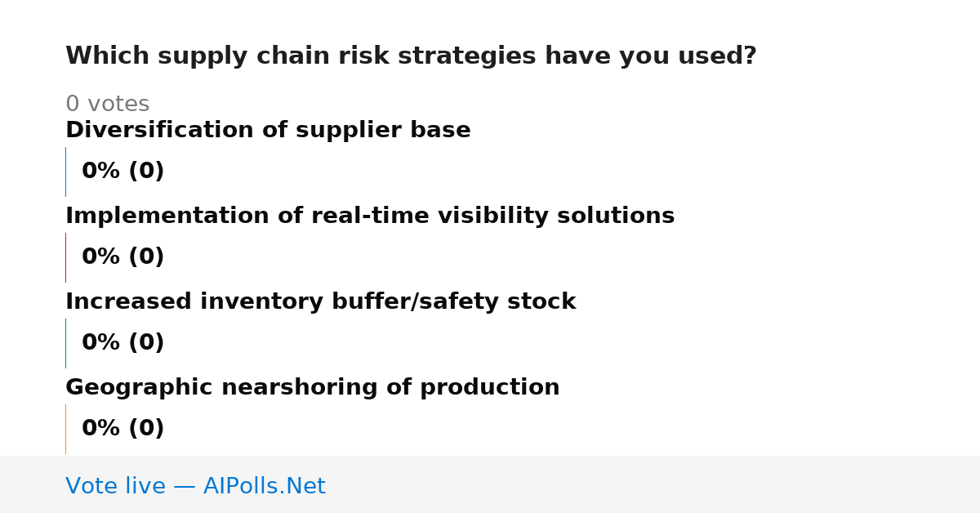
Task: Click the green result bar for inventory buffer
Action: 65,343
